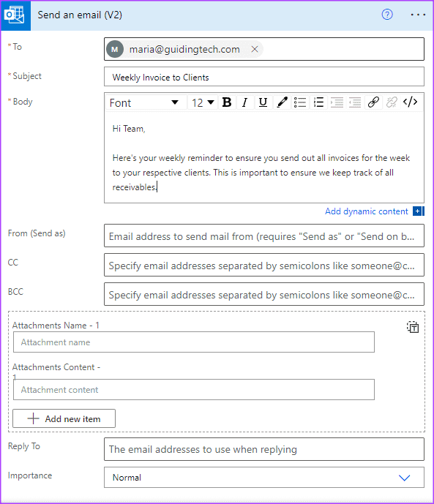The height and width of the screenshot is (504, 434).
Task: Open the help question mark icon
Action: tap(387, 15)
